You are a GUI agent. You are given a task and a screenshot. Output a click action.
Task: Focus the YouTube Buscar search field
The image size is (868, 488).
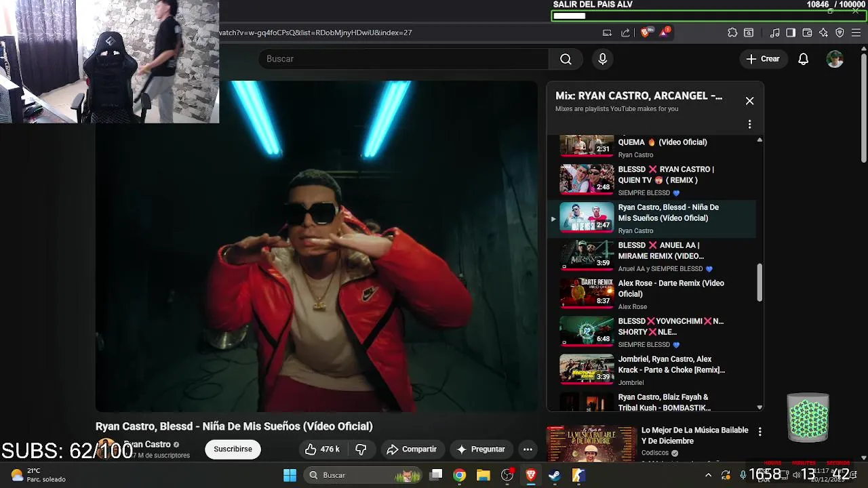pyautogui.click(x=403, y=59)
